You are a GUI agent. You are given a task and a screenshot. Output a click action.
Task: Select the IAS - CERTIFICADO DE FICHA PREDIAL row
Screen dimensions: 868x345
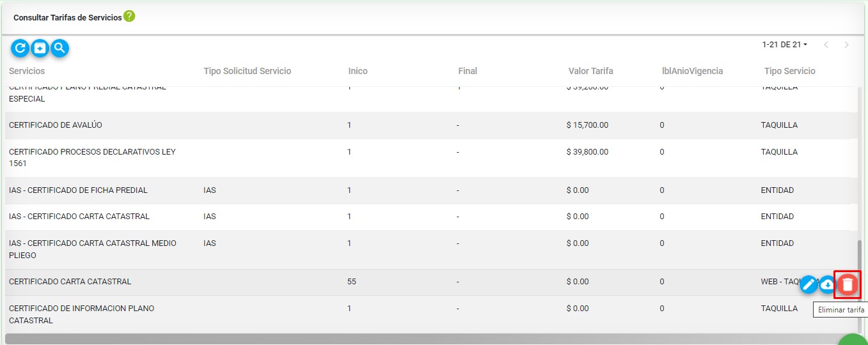pos(431,190)
